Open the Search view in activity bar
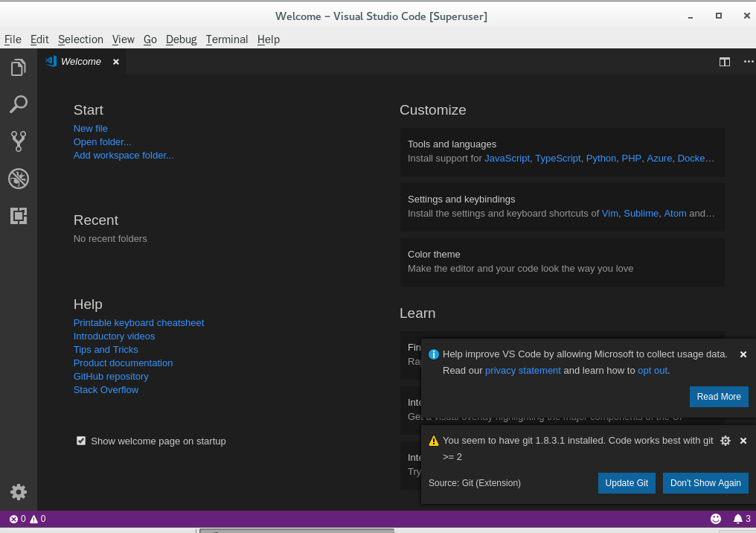The height and width of the screenshot is (533, 756). click(19, 104)
